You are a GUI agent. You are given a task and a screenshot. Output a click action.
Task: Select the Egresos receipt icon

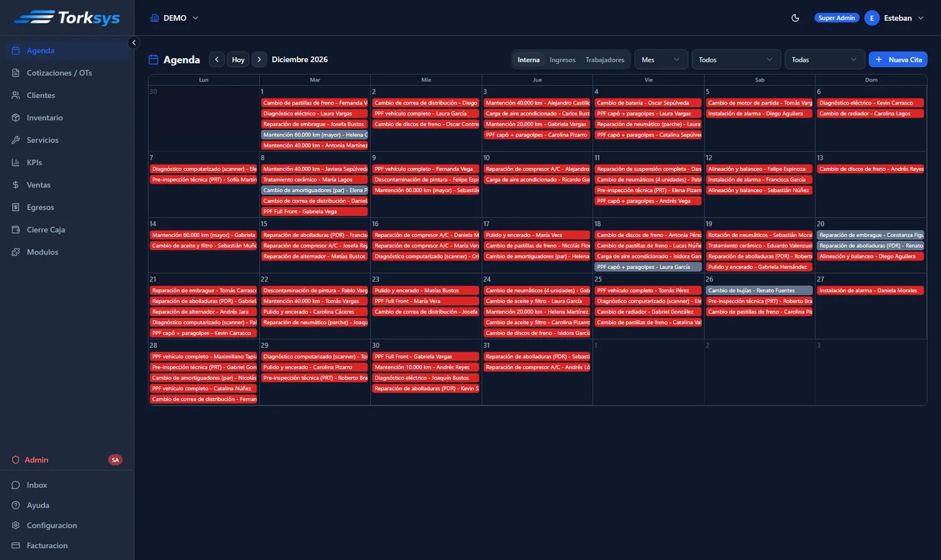16,208
